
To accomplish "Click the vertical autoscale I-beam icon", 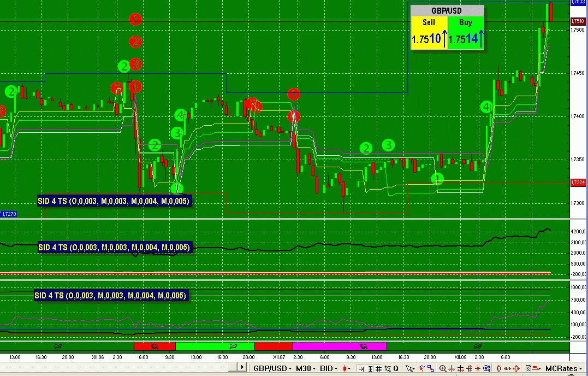I will tap(371, 368).
